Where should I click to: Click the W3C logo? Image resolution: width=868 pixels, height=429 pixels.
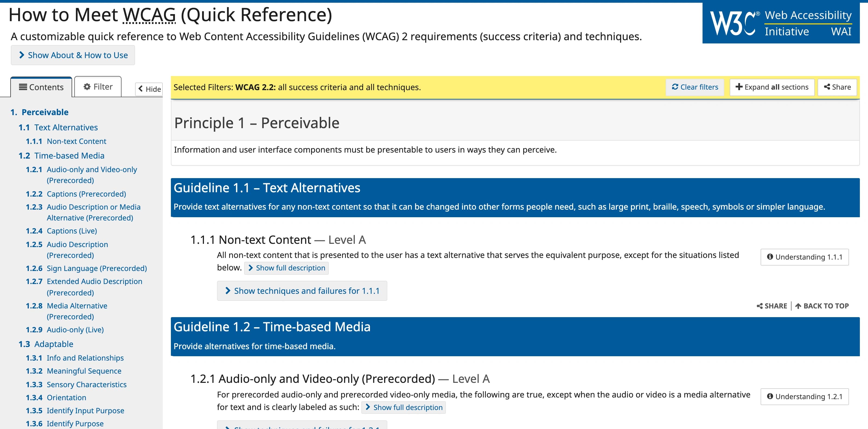[734, 23]
